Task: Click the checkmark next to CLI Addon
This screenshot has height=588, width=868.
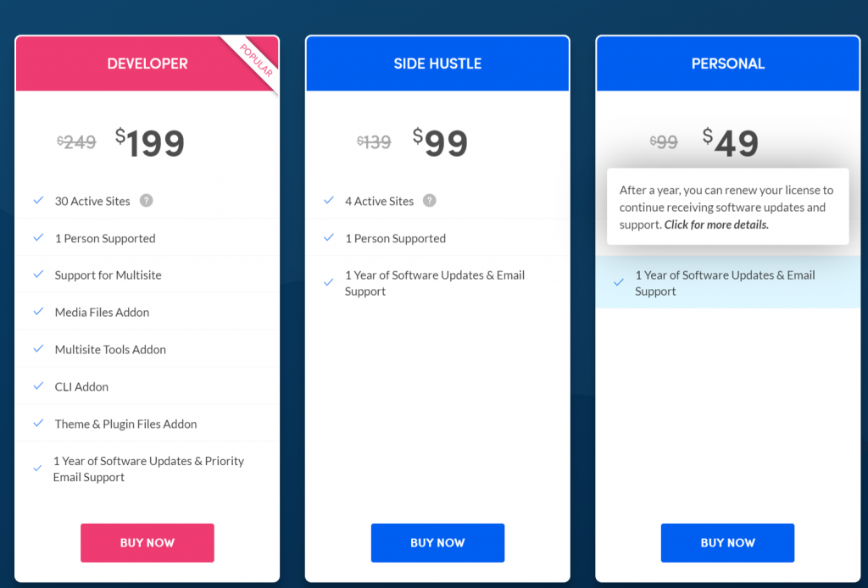Action: tap(38, 386)
